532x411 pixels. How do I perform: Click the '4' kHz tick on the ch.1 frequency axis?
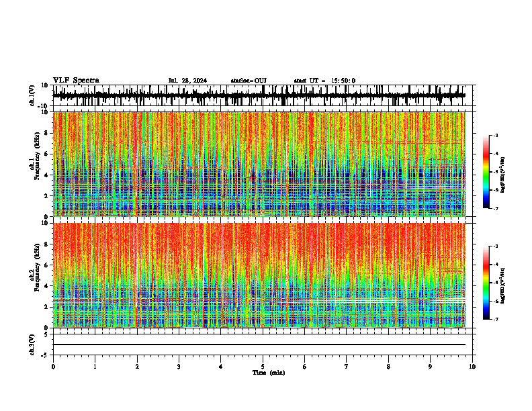pyautogui.click(x=46, y=175)
